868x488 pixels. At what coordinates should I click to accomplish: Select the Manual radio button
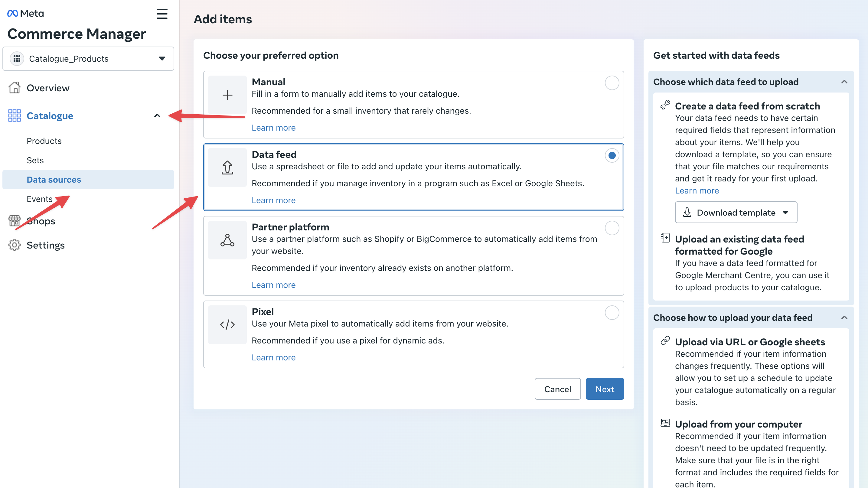point(612,83)
